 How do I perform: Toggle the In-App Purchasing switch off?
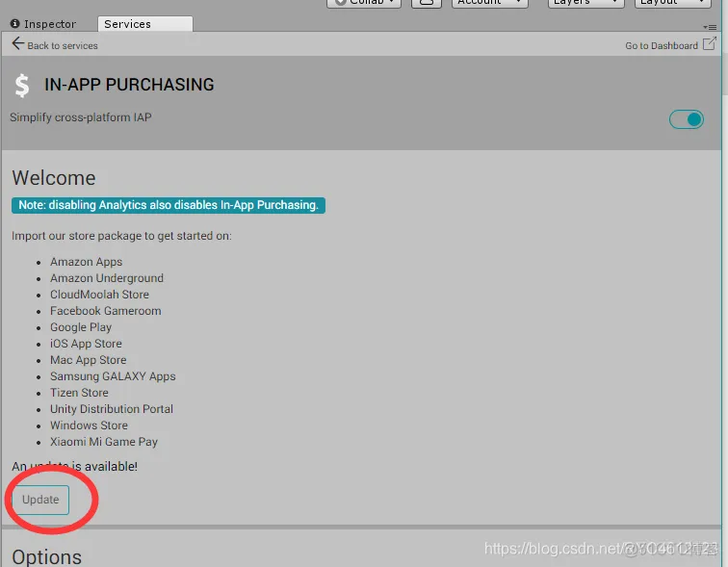(687, 119)
